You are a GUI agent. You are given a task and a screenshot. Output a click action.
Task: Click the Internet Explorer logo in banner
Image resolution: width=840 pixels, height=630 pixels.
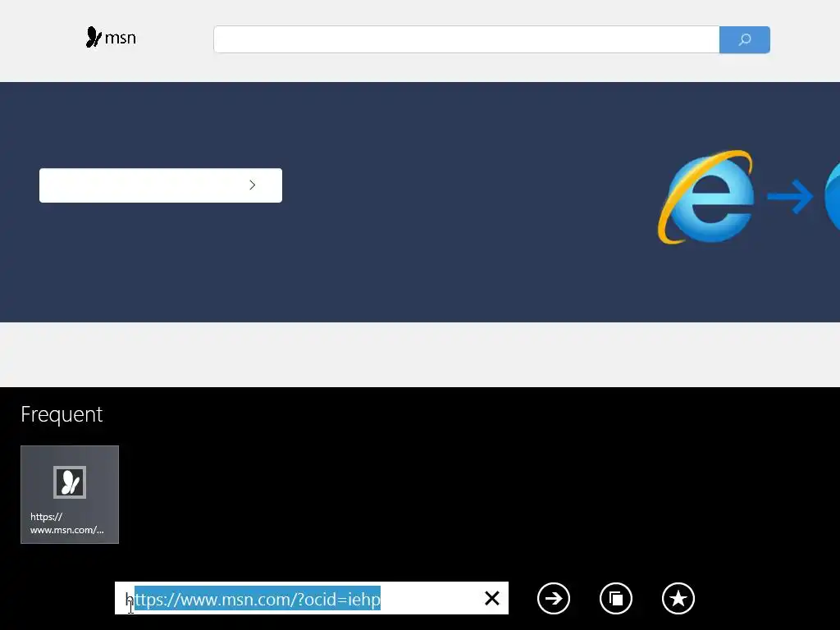pyautogui.click(x=706, y=197)
